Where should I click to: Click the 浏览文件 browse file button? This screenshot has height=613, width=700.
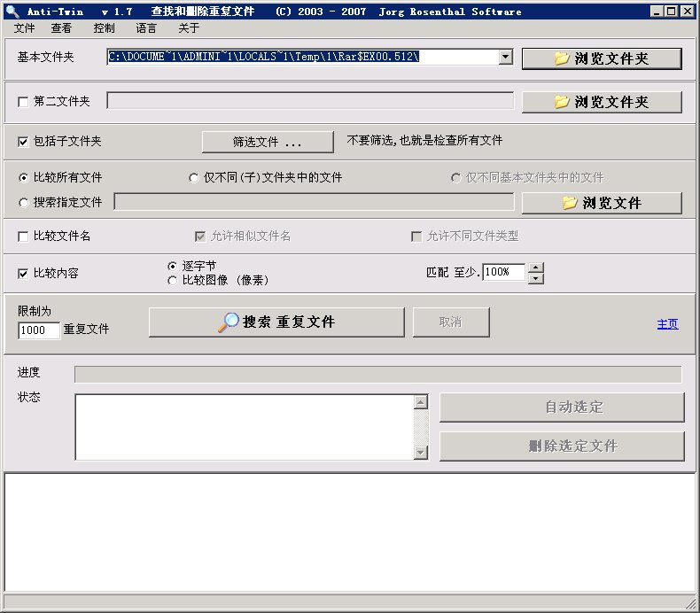(602, 203)
